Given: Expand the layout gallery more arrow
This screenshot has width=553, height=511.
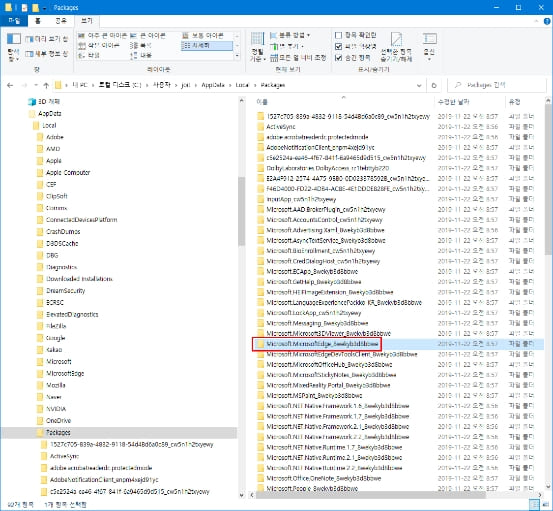Looking at the screenshot, I should pyautogui.click(x=237, y=56).
